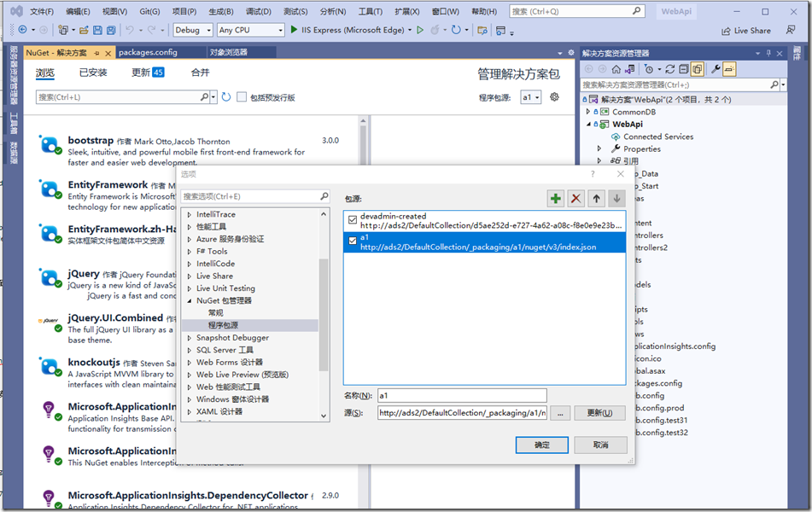This screenshot has height=512, width=812.
Task: Click 确定 button in options dialog
Action: pos(541,445)
